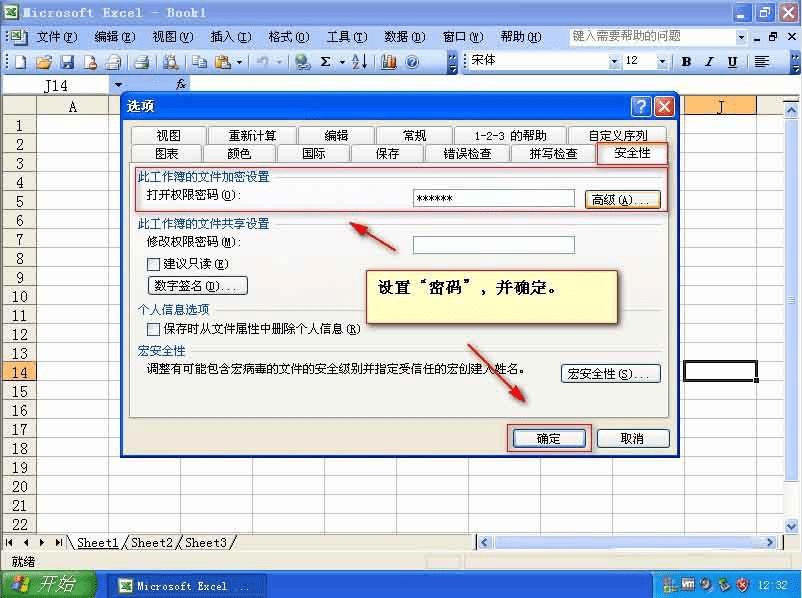
Task: Click the Undo arrow icon
Action: point(262,62)
